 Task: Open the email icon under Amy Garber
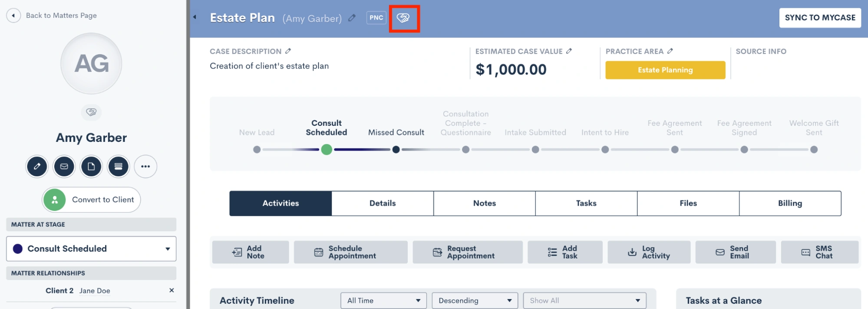pos(64,167)
